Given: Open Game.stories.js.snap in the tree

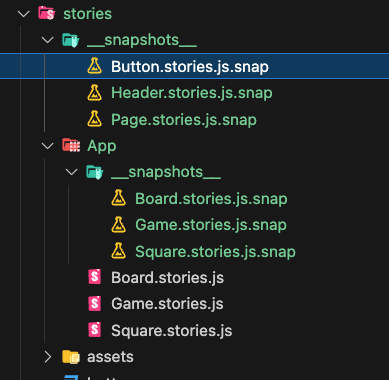Looking at the screenshot, I should coord(211,225).
